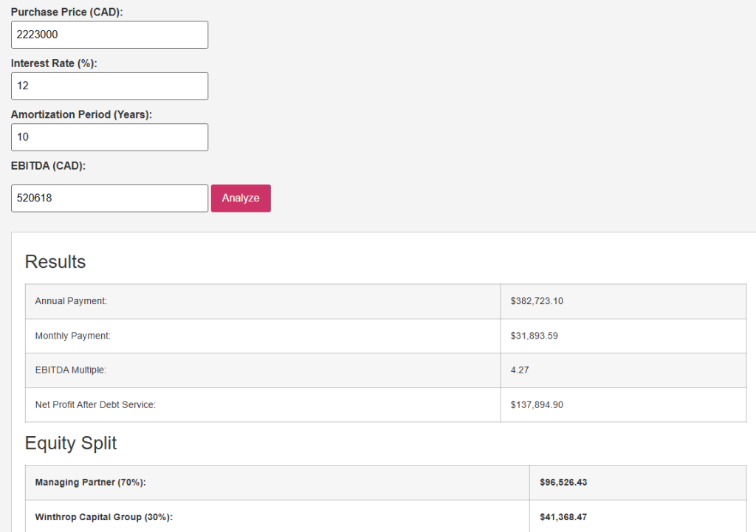Select the Amortization Period input field
Screen dimensions: 756x532
pos(109,137)
